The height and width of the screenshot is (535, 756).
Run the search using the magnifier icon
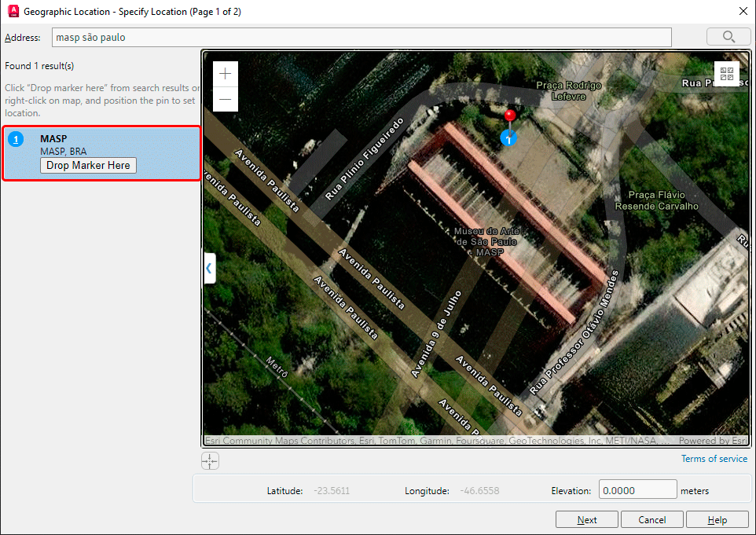(728, 36)
